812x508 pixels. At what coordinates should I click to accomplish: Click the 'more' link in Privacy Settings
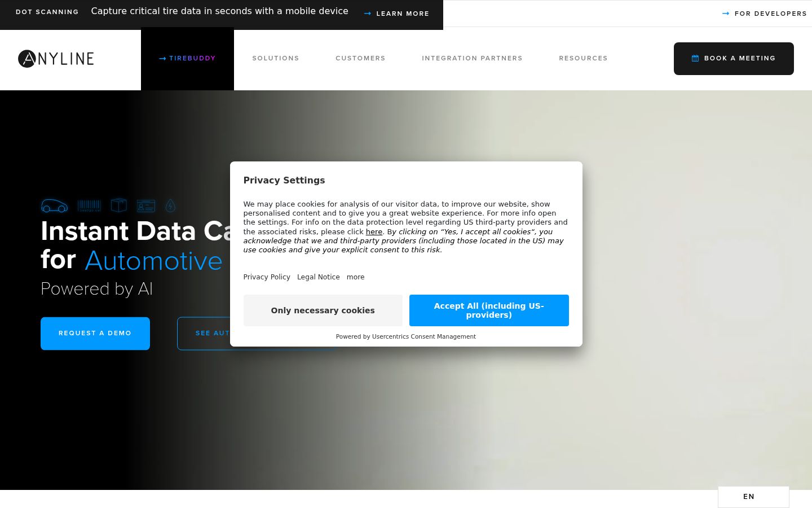click(355, 277)
